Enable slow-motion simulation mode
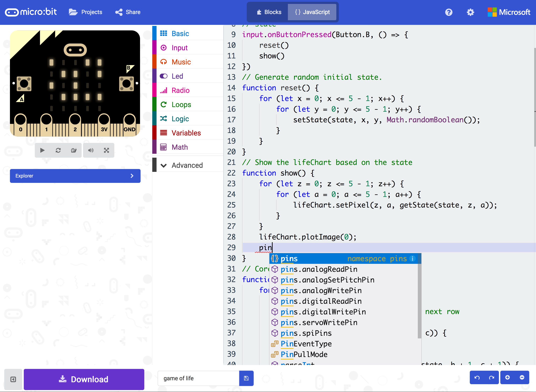The image size is (536, 392). pyautogui.click(x=73, y=150)
